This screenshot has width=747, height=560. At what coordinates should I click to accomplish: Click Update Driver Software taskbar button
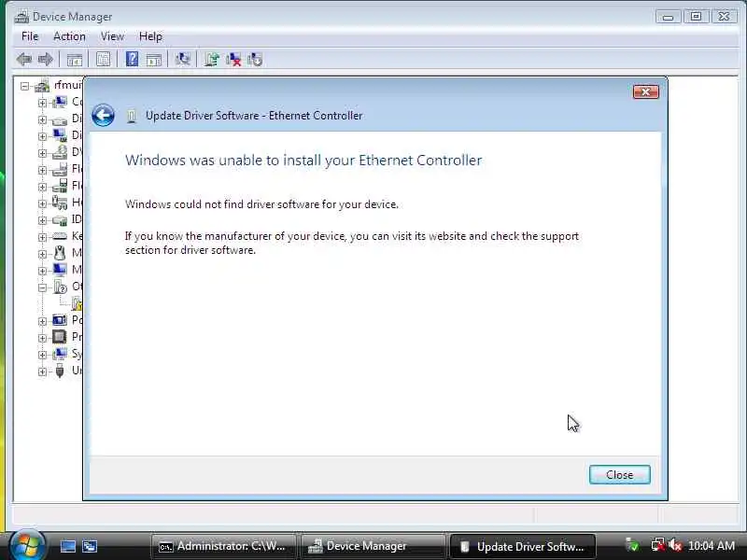coord(522,546)
